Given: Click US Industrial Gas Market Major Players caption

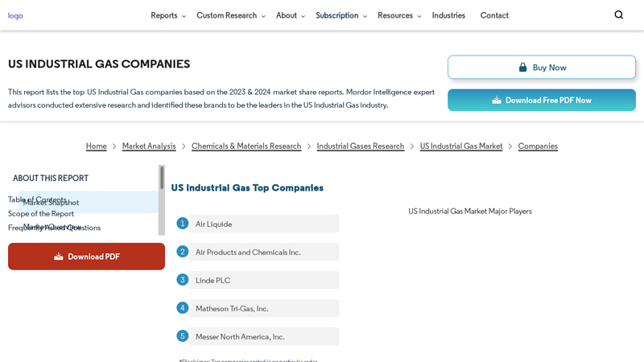Looking at the screenshot, I should 470,211.
